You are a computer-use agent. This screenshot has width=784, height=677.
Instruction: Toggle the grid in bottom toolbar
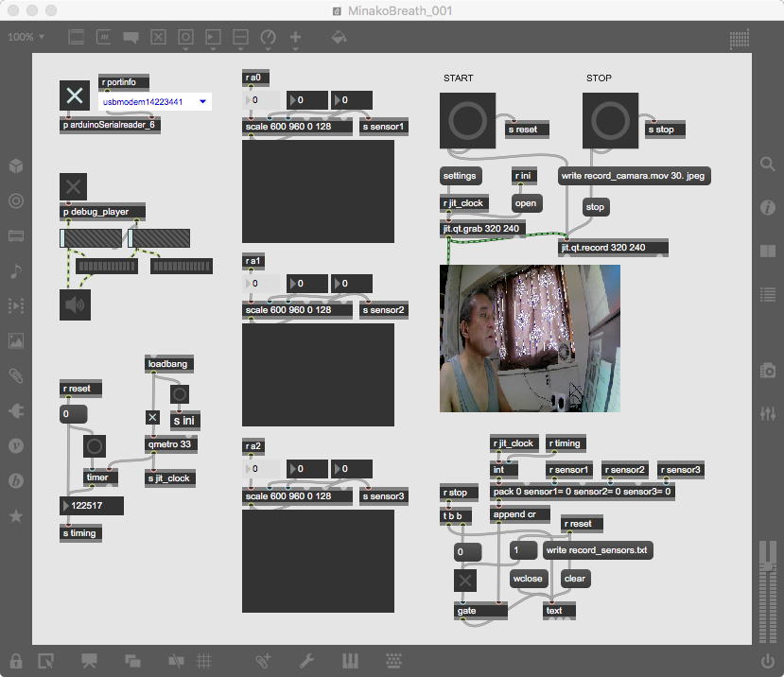[x=203, y=661]
